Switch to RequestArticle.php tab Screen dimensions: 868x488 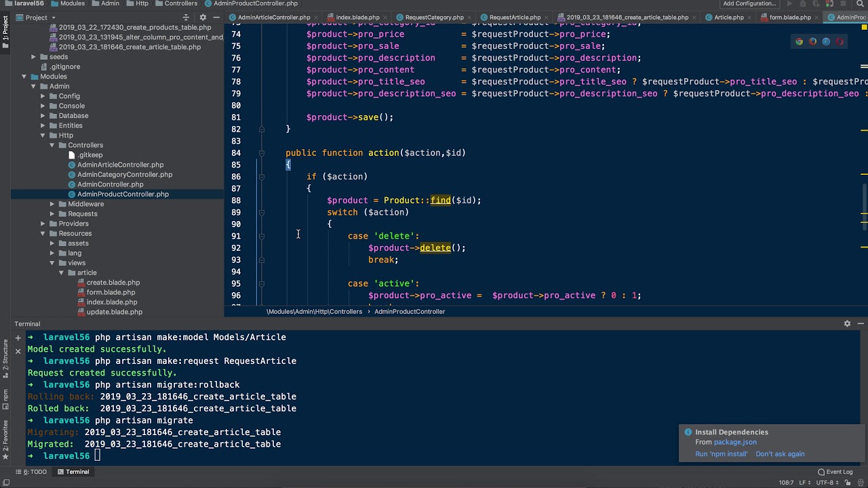pos(515,18)
